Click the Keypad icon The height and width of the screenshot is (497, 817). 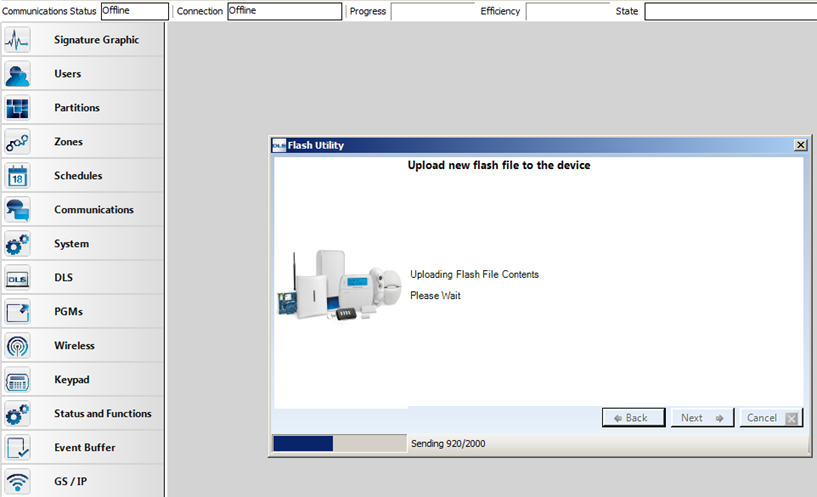coord(18,380)
